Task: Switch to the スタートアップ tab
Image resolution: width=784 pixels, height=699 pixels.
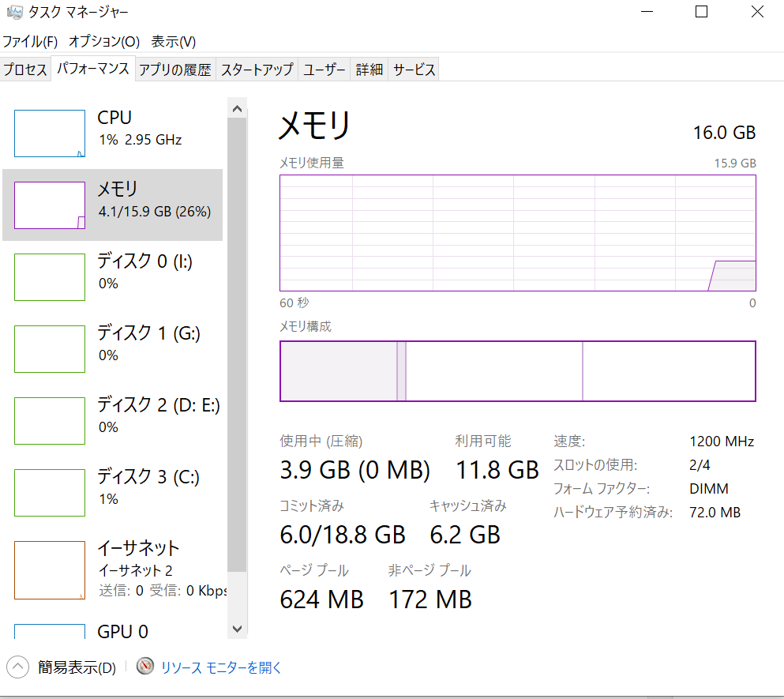Action: 257,70
